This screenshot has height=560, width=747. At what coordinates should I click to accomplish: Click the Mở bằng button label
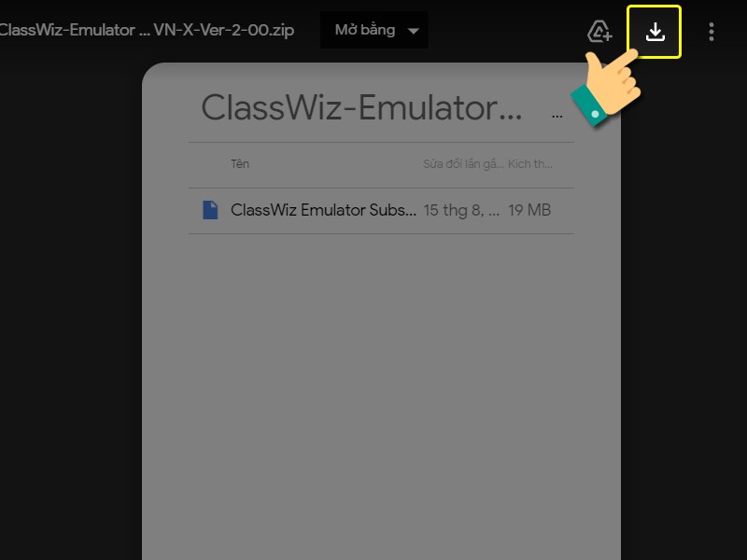click(365, 30)
